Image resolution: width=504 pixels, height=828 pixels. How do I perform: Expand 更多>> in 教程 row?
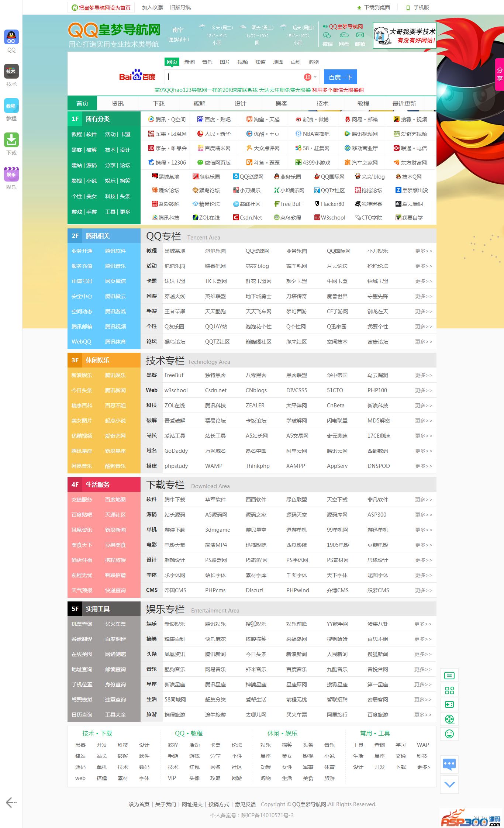click(423, 251)
